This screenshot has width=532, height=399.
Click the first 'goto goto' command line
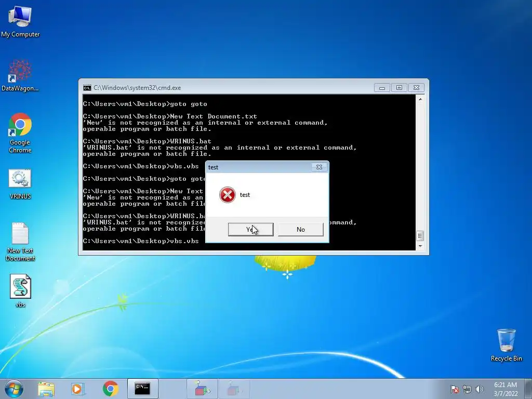point(145,104)
